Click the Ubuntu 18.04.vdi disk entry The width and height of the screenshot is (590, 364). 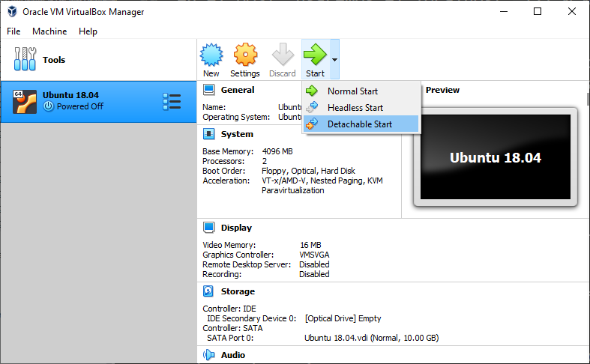point(371,338)
